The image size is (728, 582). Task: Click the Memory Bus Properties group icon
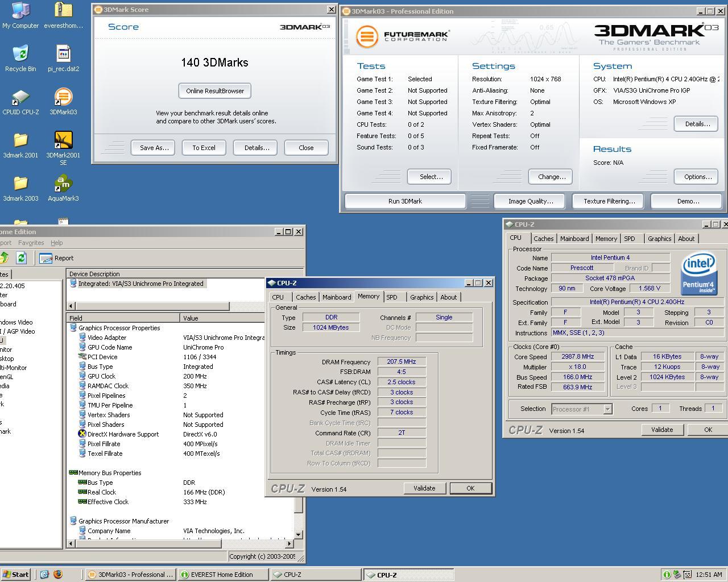coord(73,473)
